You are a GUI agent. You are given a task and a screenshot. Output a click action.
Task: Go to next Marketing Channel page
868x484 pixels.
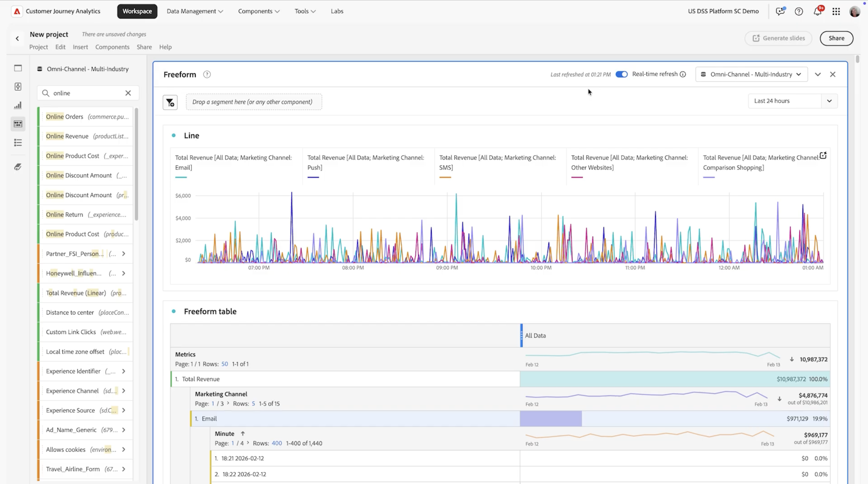(228, 403)
